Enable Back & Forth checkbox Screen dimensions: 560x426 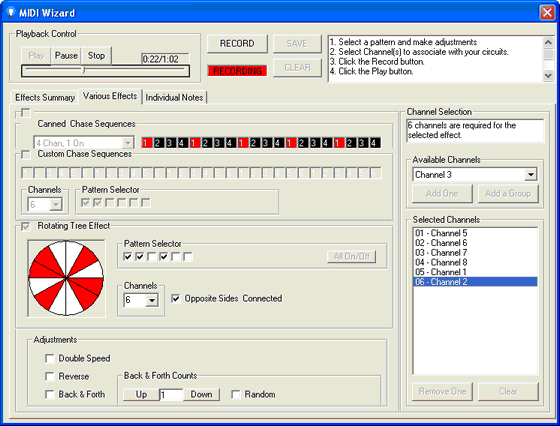(x=50, y=394)
